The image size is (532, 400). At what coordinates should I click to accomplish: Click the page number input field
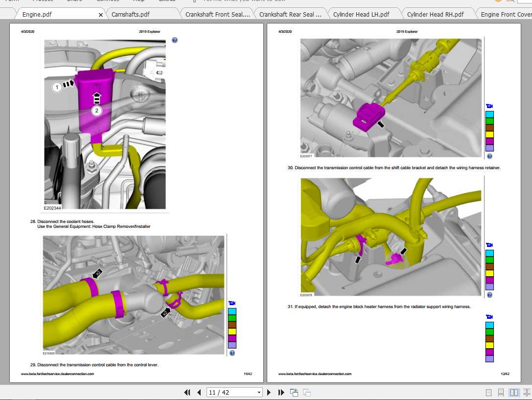click(x=231, y=392)
